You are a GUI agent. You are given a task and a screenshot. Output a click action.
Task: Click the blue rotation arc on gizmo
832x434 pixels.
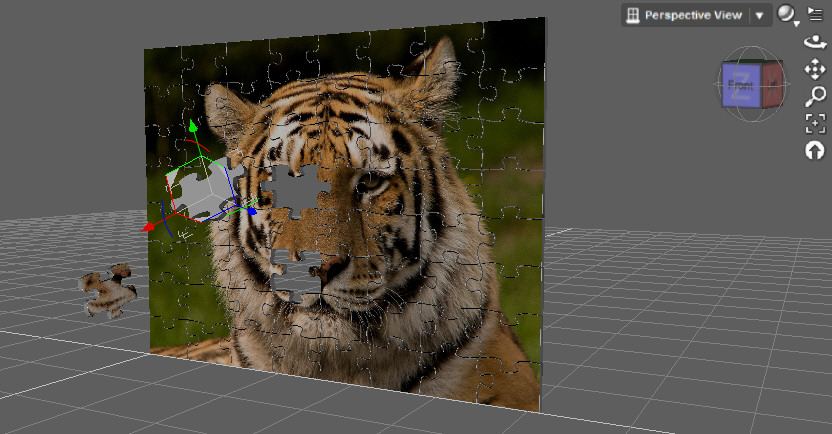(166, 220)
